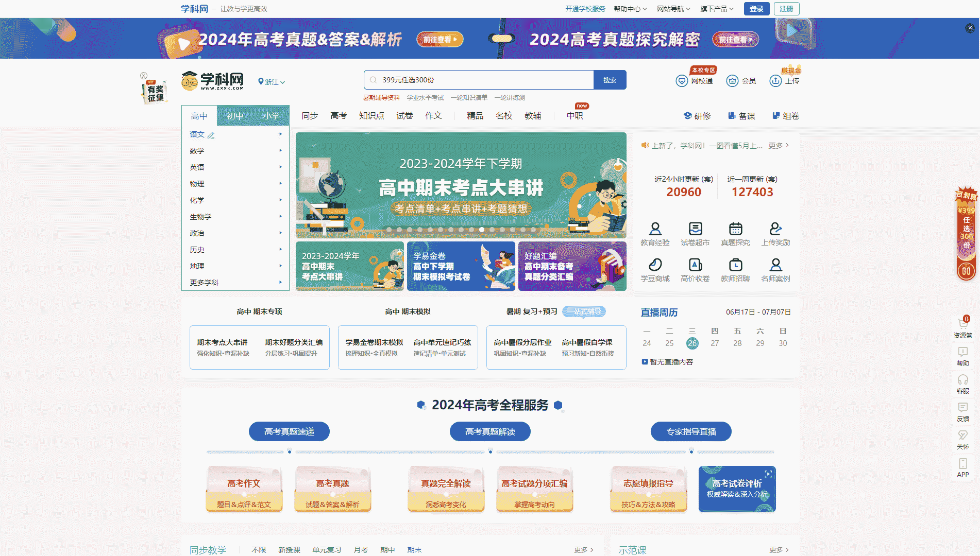Open 高考试卷评析 card
The image size is (980, 556).
[x=737, y=489]
